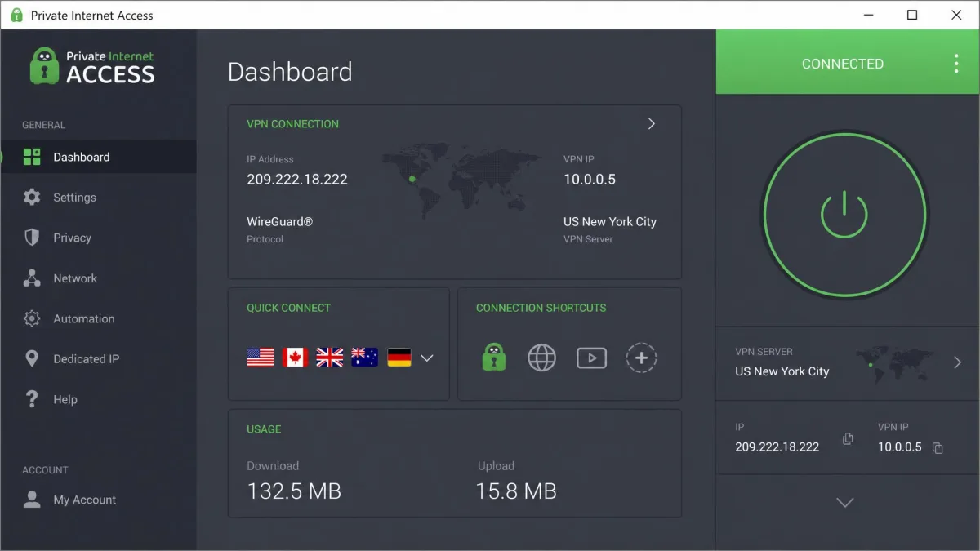
Task: Click US New York City in VPN Connection card
Action: click(x=610, y=221)
